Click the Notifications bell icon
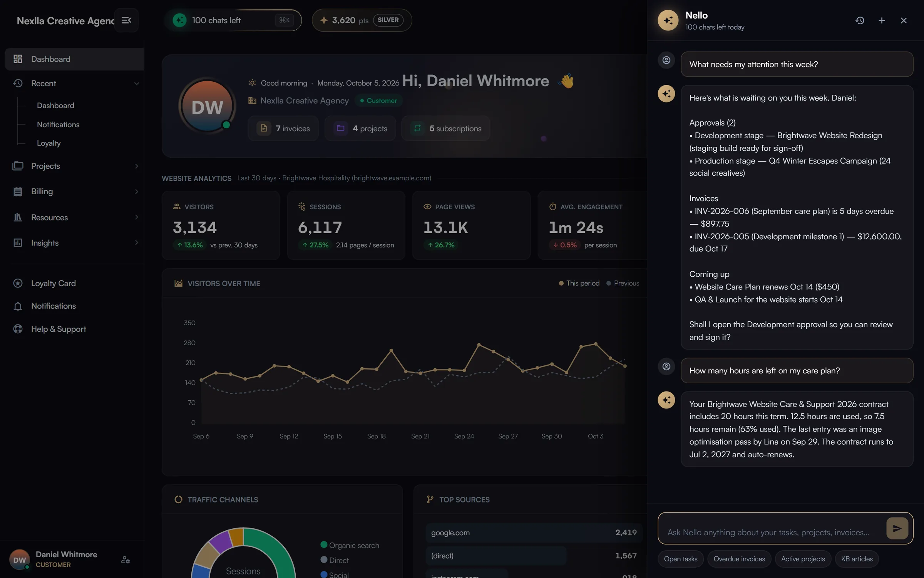This screenshot has height=578, width=924. pyautogui.click(x=18, y=306)
